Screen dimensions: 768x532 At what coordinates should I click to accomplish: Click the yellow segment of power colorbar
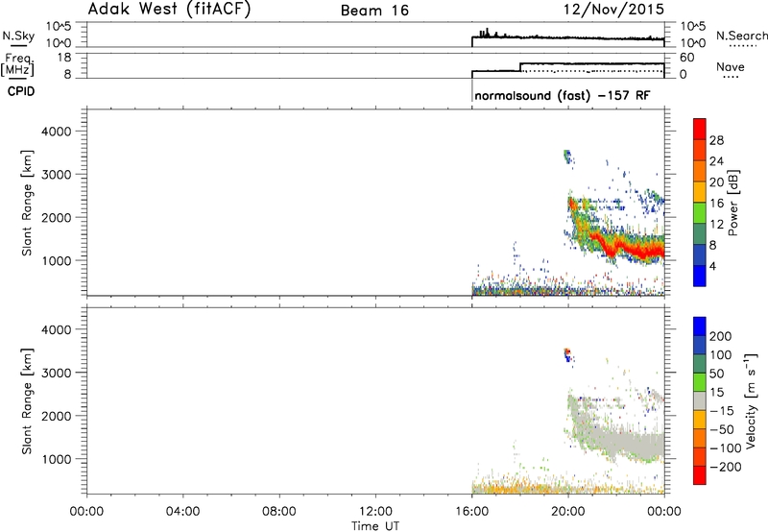[700, 191]
